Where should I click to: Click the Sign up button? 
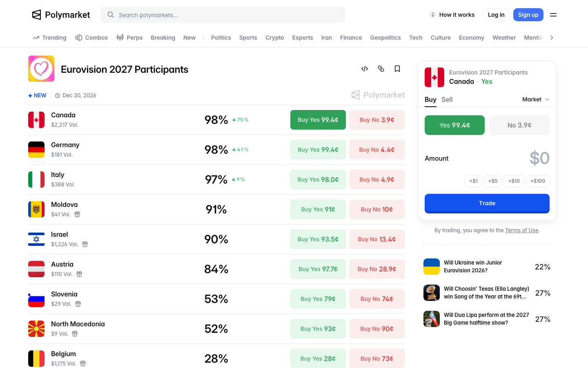pos(528,15)
